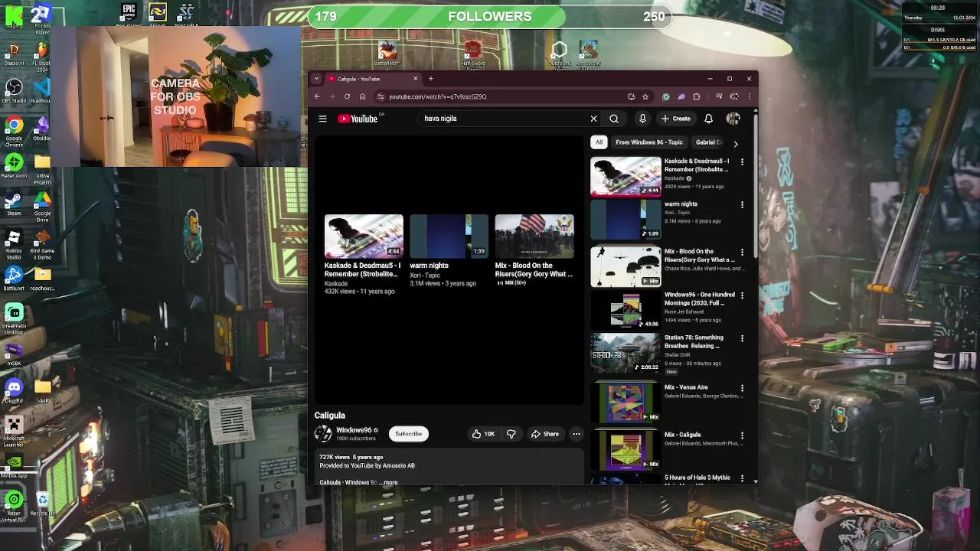The height and width of the screenshot is (551, 980).
Task: Open the Minecraft Launcher desktop icon
Action: (14, 430)
